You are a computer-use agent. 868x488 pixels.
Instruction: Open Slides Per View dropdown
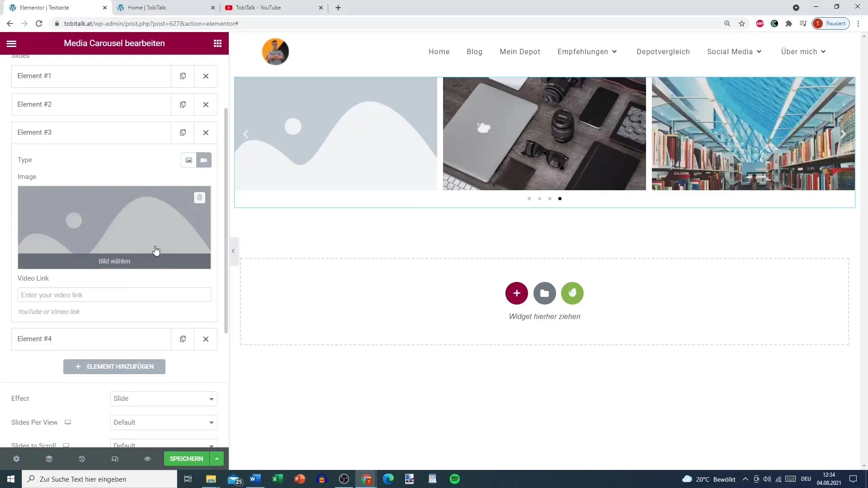[x=164, y=422]
